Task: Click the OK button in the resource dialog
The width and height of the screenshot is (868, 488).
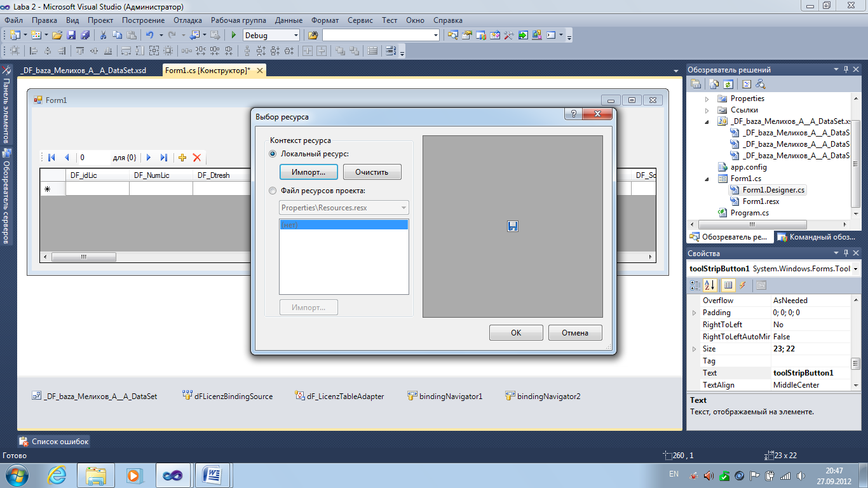Action: click(x=516, y=332)
